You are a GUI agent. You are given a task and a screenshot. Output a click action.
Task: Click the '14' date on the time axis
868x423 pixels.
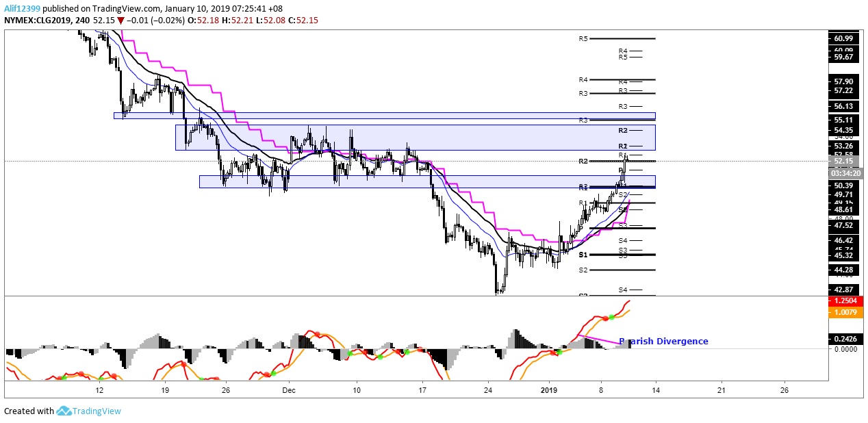click(656, 389)
